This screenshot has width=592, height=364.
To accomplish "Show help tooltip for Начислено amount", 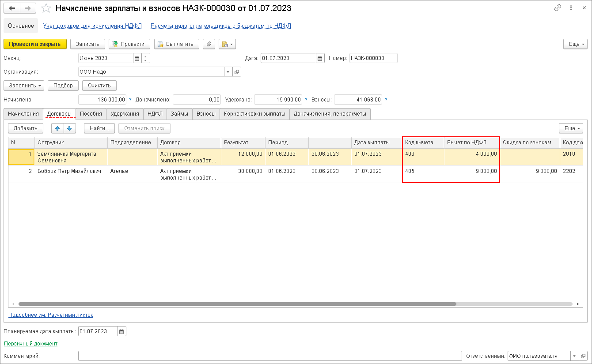I will pos(130,100).
